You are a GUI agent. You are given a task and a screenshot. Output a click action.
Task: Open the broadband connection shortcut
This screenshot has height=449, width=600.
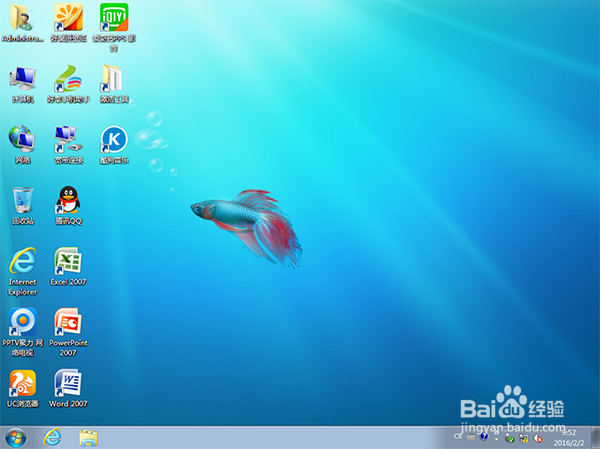(68, 145)
